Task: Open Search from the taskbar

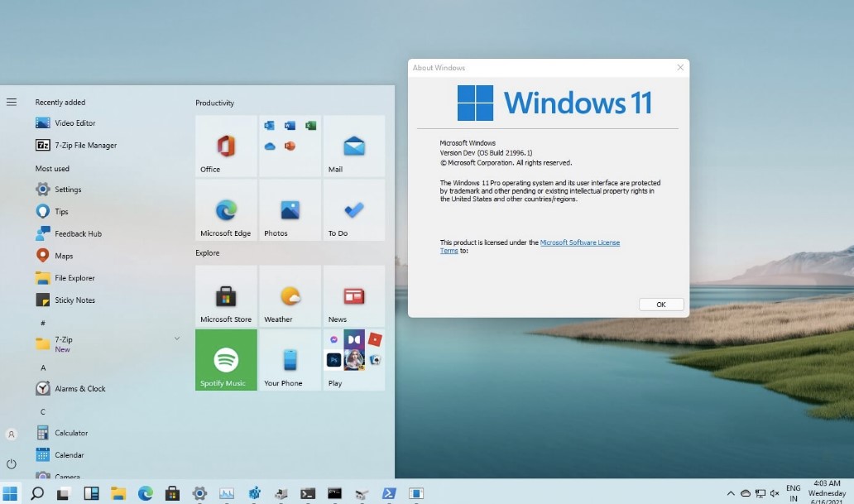Action: click(x=37, y=493)
